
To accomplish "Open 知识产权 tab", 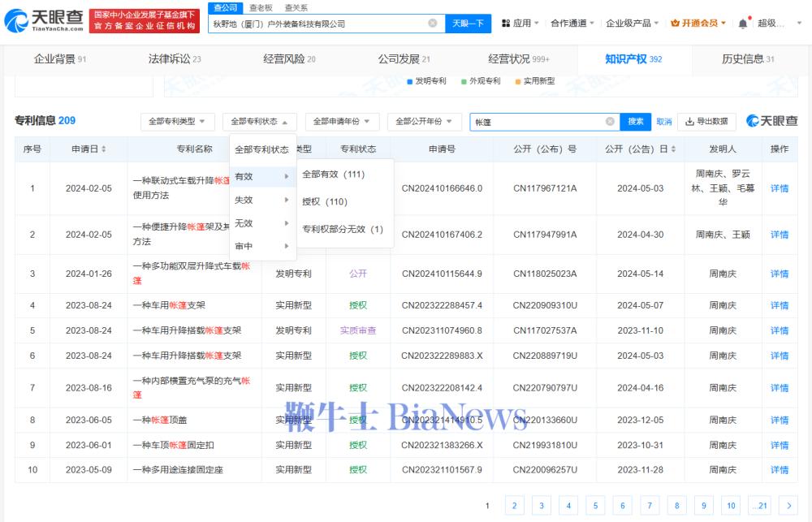I will 634,59.
